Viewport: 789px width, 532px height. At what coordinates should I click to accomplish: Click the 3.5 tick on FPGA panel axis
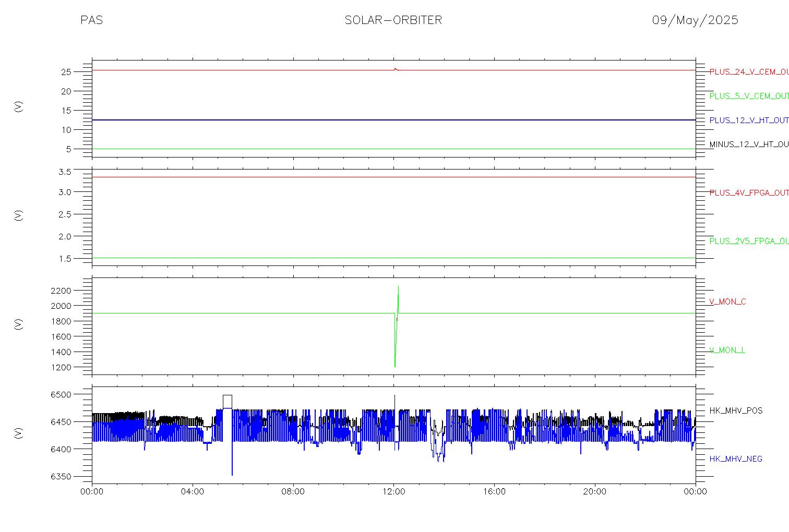click(x=65, y=172)
